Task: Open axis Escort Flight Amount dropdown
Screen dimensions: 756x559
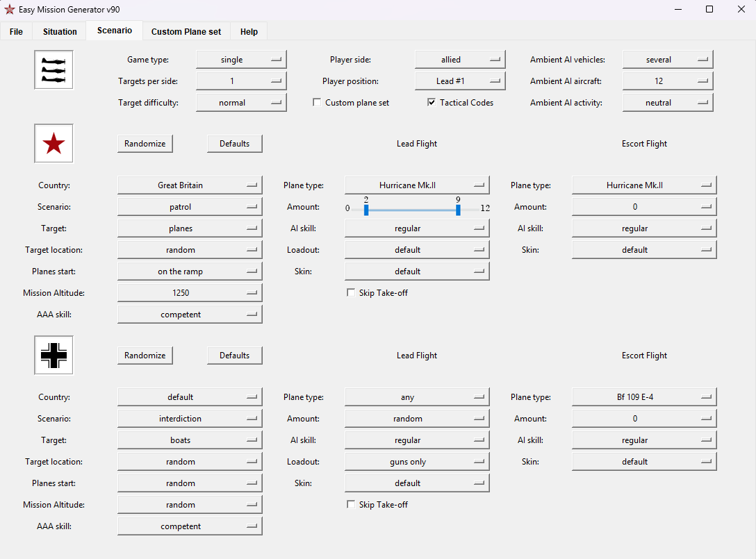Action: pos(644,418)
